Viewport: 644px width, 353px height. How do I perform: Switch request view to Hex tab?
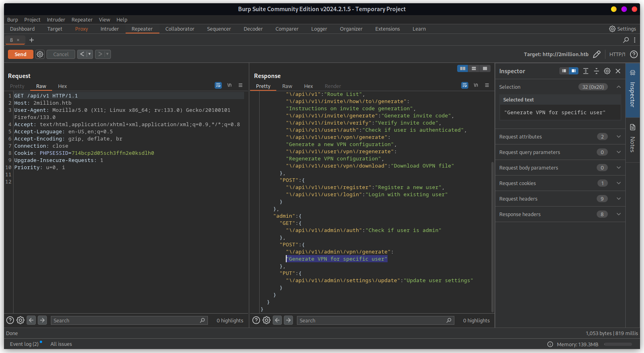62,86
